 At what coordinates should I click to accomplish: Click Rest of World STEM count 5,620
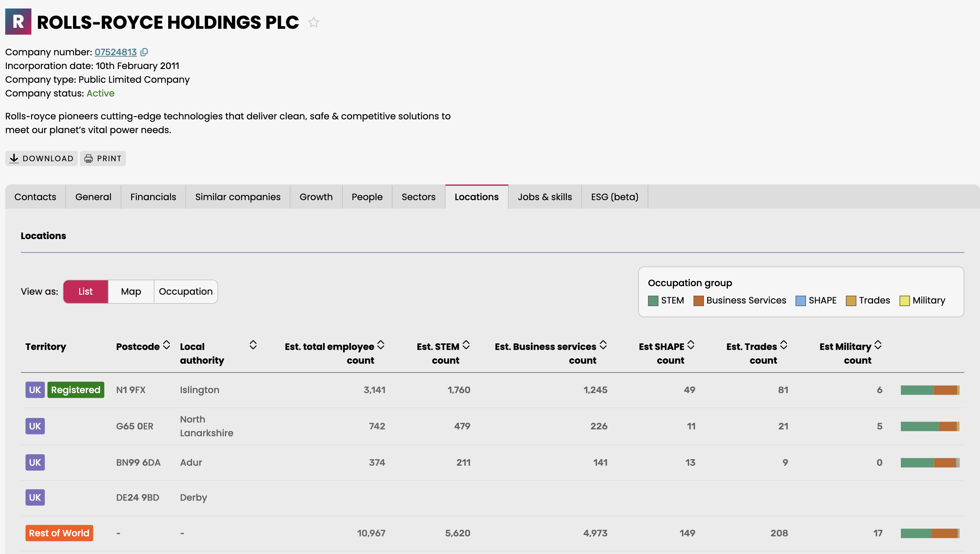(458, 533)
